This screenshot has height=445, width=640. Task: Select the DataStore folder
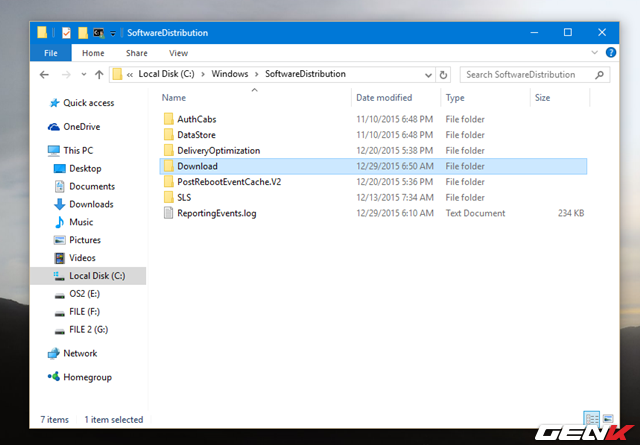[x=196, y=134]
